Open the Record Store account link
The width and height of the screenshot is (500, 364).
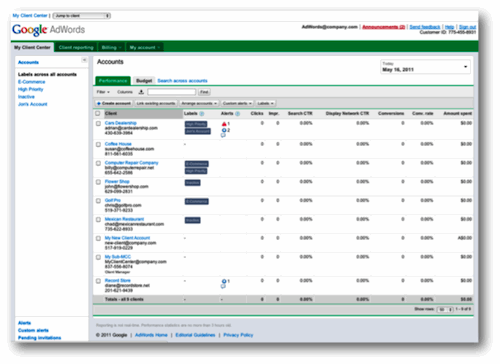(118, 281)
